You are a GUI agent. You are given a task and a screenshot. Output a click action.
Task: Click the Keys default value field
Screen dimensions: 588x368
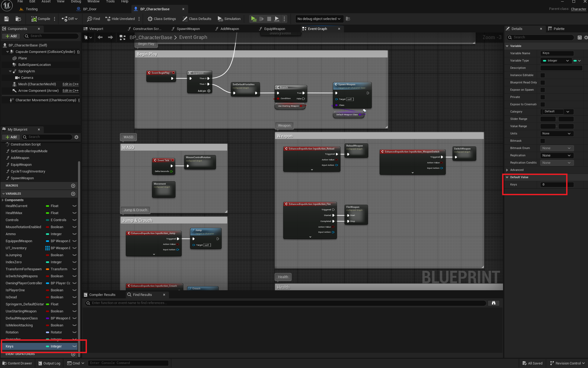pyautogui.click(x=556, y=184)
